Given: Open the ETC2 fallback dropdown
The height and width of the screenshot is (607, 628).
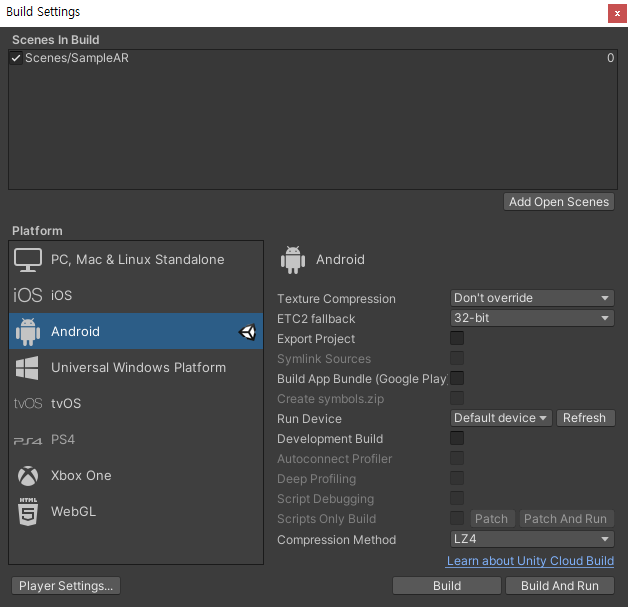Looking at the screenshot, I should (x=532, y=318).
